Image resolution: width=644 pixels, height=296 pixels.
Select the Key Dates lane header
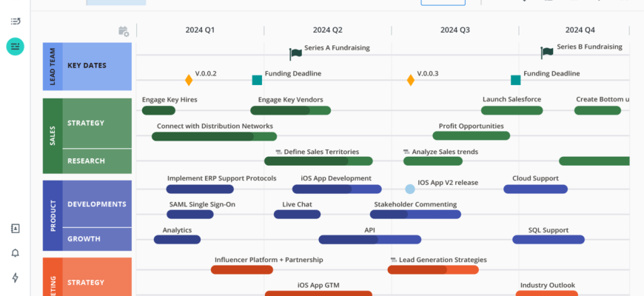coord(97,66)
